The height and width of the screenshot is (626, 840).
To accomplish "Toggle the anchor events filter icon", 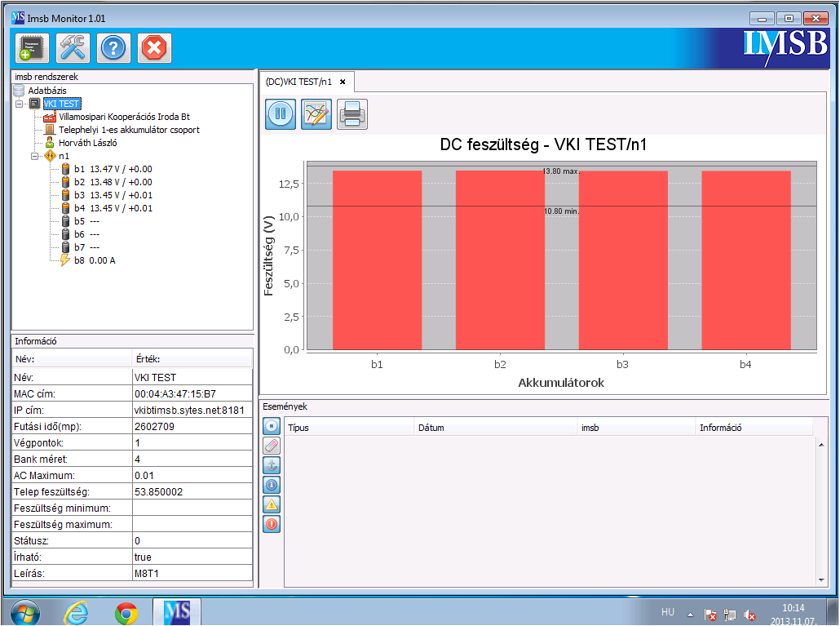I will [272, 465].
